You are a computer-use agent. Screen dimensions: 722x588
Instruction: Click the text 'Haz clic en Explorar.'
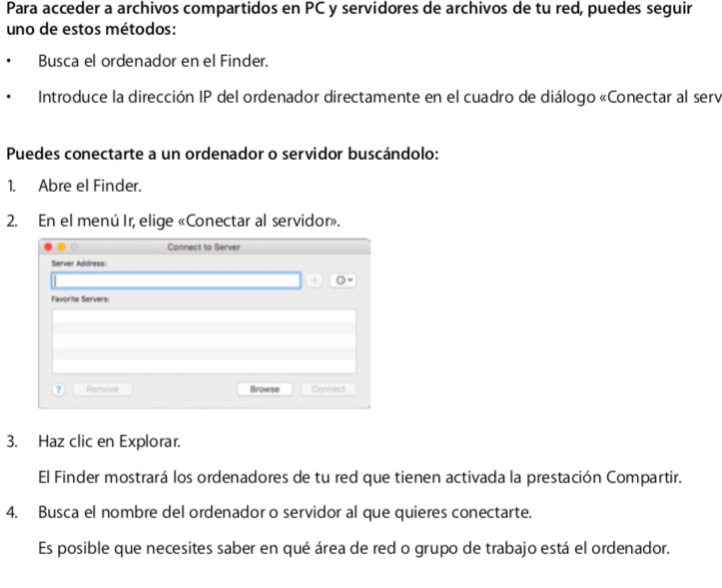point(109,441)
